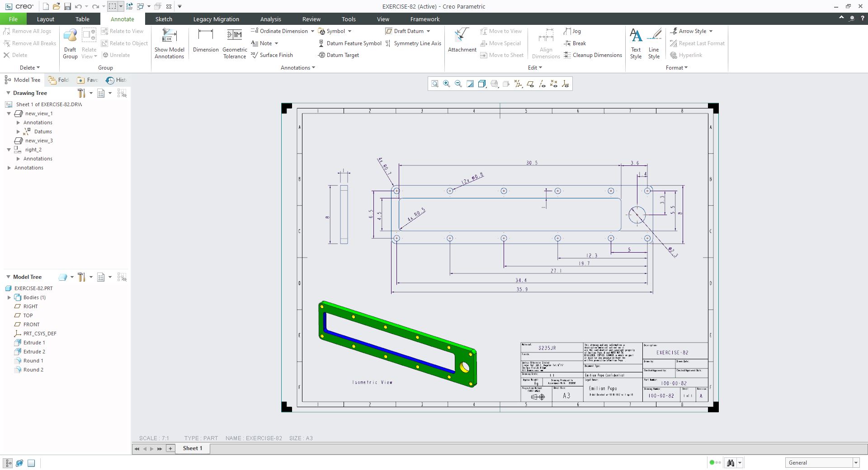Viewport: 868px width, 470px height.
Task: Click the Zoom In icon
Action: coord(447,84)
